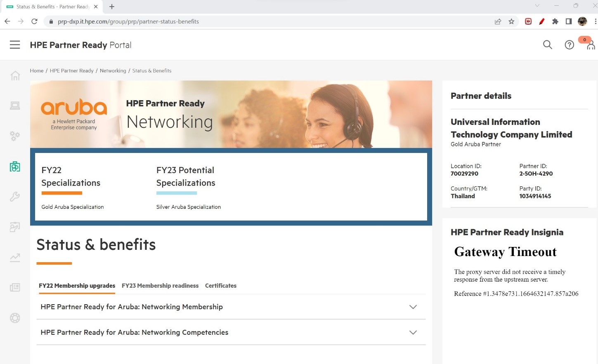Click Networking breadcrumb link

tap(113, 71)
